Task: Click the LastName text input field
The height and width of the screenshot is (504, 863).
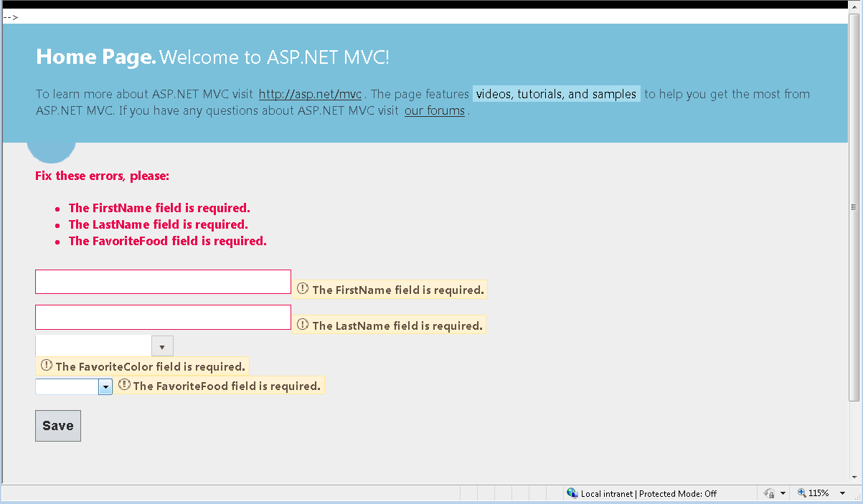Action: (x=163, y=317)
